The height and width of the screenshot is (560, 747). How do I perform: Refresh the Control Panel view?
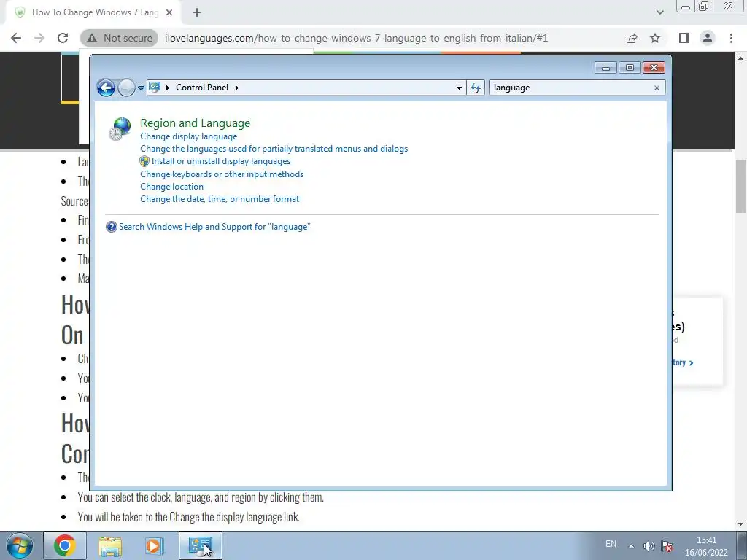(x=476, y=87)
